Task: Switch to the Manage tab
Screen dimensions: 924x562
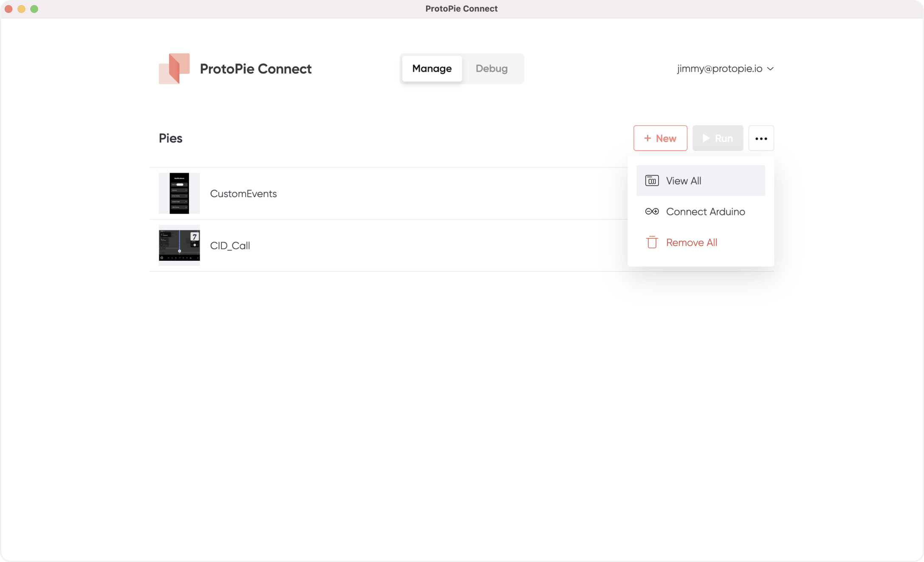Action: click(432, 68)
